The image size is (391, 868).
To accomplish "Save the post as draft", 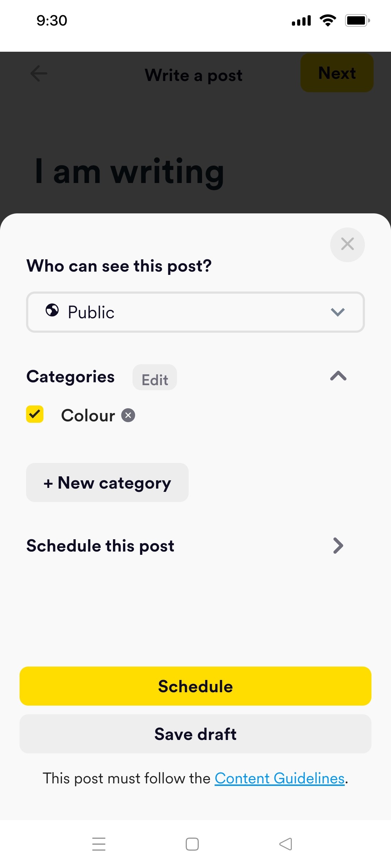I will 195,734.
